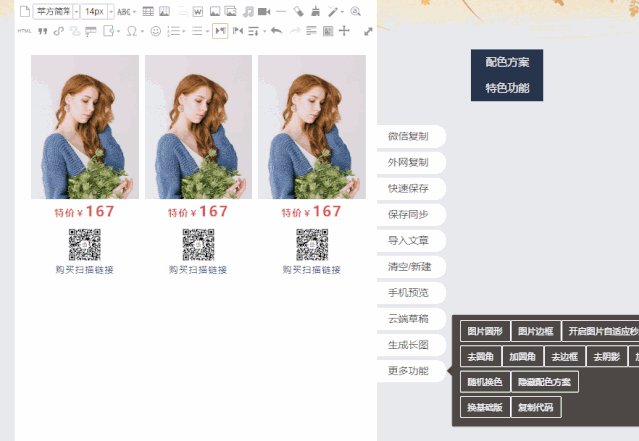
Task: Insert a special character via Omega
Action: pos(132,31)
